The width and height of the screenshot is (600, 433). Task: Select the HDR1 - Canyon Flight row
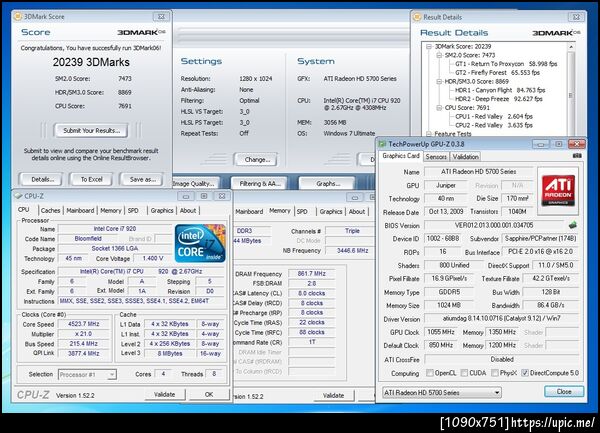click(x=500, y=90)
